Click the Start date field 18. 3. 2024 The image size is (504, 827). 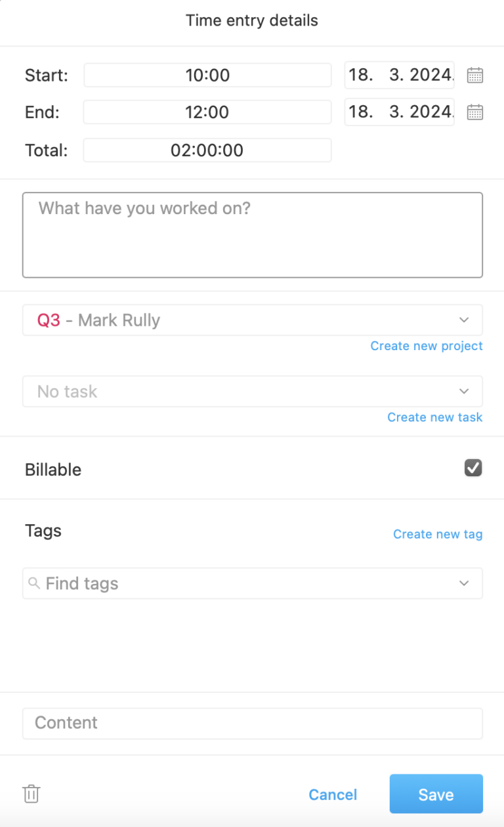(399, 76)
